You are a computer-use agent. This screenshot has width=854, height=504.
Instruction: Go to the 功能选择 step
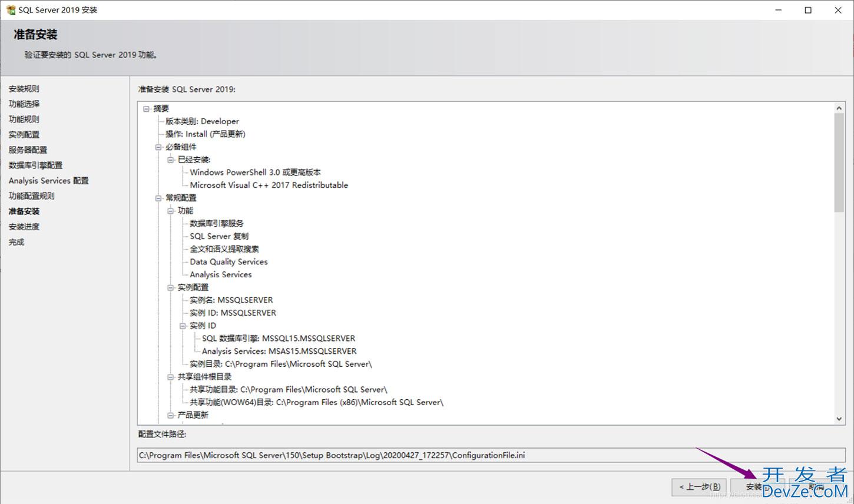(24, 104)
